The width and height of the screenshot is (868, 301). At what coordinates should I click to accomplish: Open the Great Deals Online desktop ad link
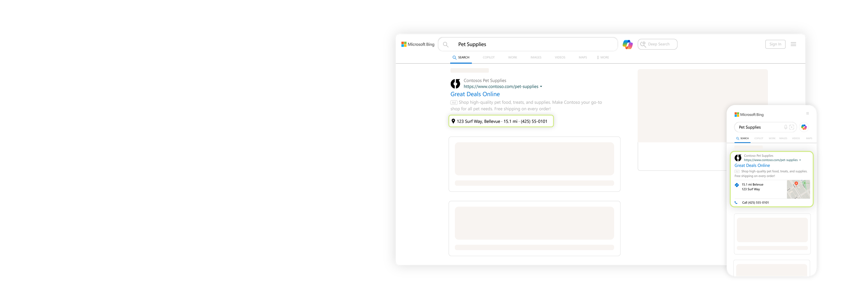(x=475, y=94)
